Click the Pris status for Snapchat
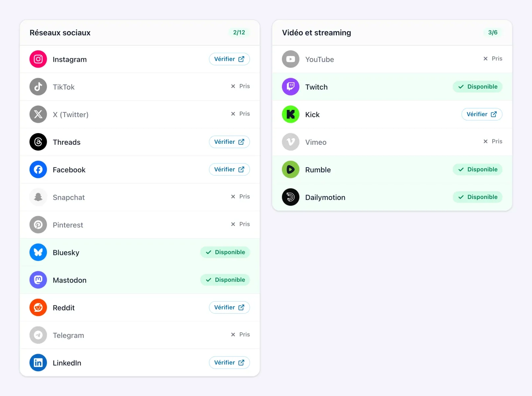This screenshot has height=396, width=532. point(240,197)
